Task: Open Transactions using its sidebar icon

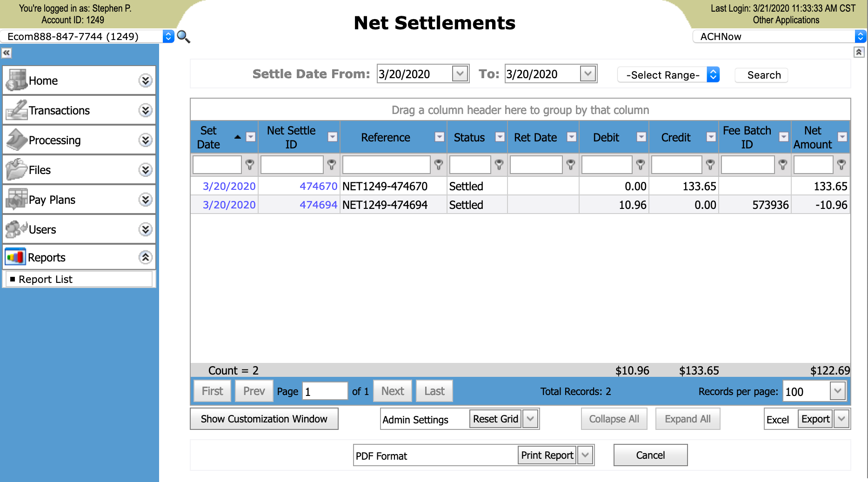Action: [16, 110]
